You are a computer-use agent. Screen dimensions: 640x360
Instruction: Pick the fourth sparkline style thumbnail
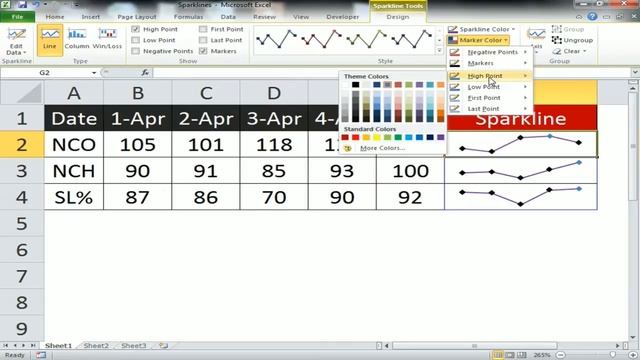(411, 39)
